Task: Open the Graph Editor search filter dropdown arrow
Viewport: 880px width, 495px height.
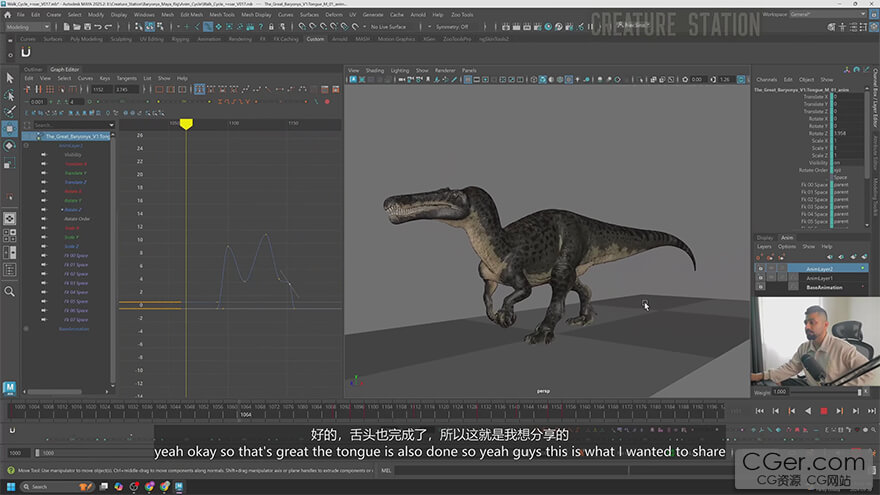Action: click(111, 125)
